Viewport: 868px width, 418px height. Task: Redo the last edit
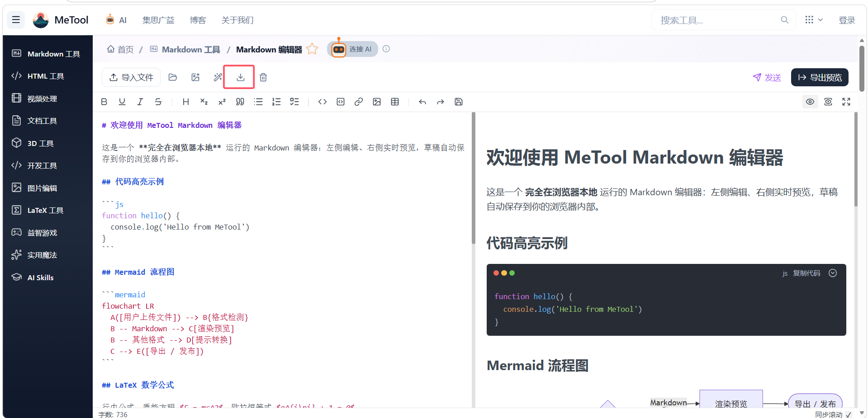tap(441, 102)
